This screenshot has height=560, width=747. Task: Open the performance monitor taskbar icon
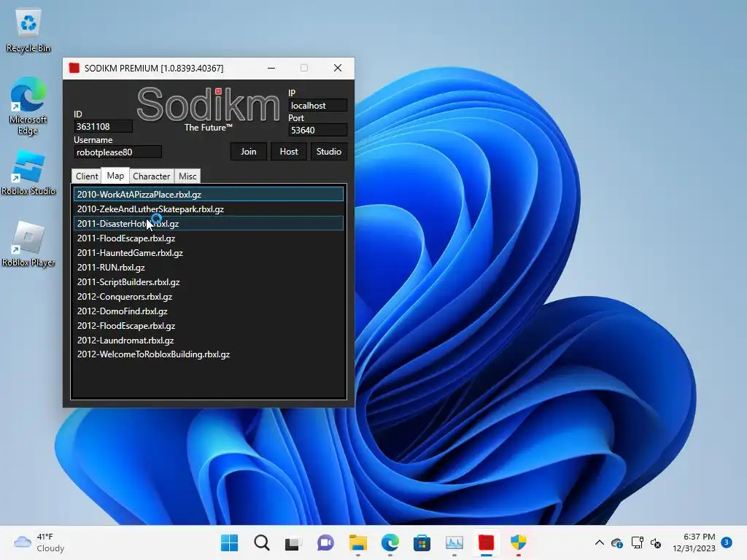pyautogui.click(x=454, y=542)
